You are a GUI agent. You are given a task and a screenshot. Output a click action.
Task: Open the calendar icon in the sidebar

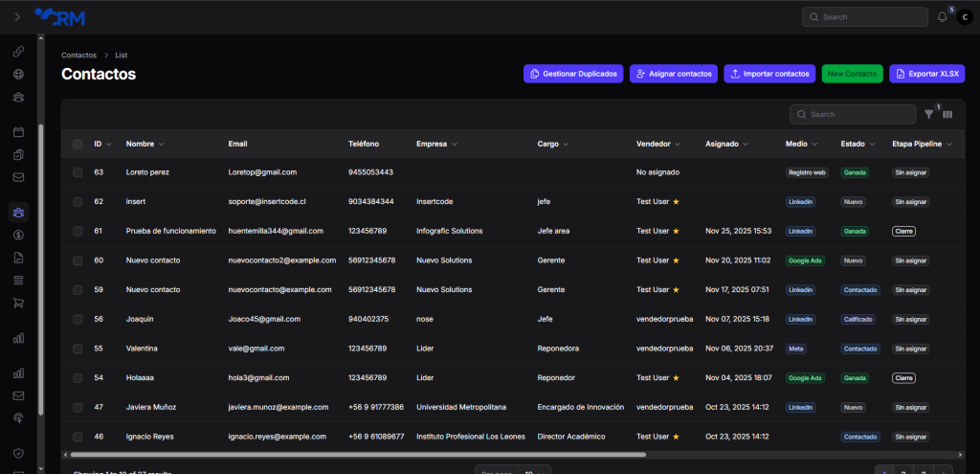click(18, 132)
